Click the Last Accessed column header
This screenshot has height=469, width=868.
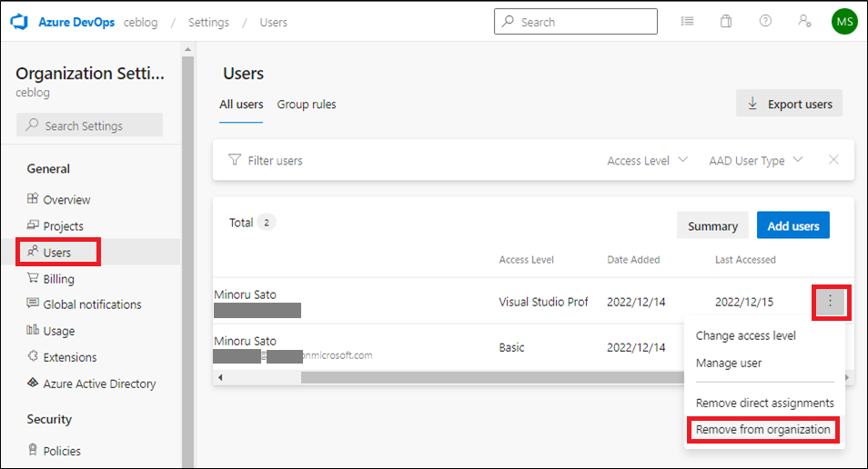(x=745, y=260)
